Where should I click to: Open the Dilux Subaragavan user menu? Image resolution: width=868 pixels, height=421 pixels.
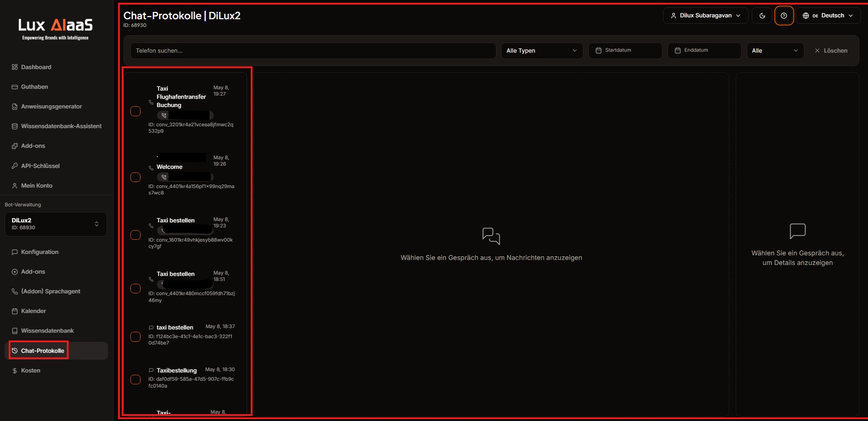coord(705,16)
